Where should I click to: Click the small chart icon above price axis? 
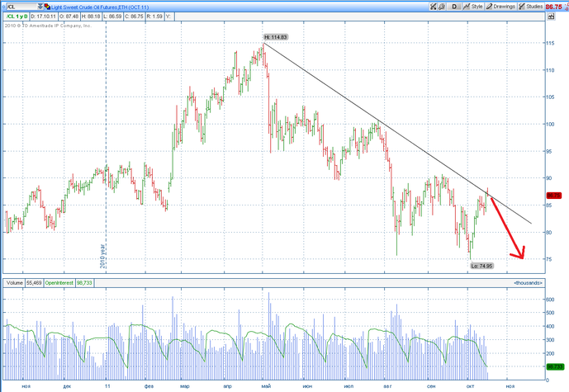click(x=551, y=17)
